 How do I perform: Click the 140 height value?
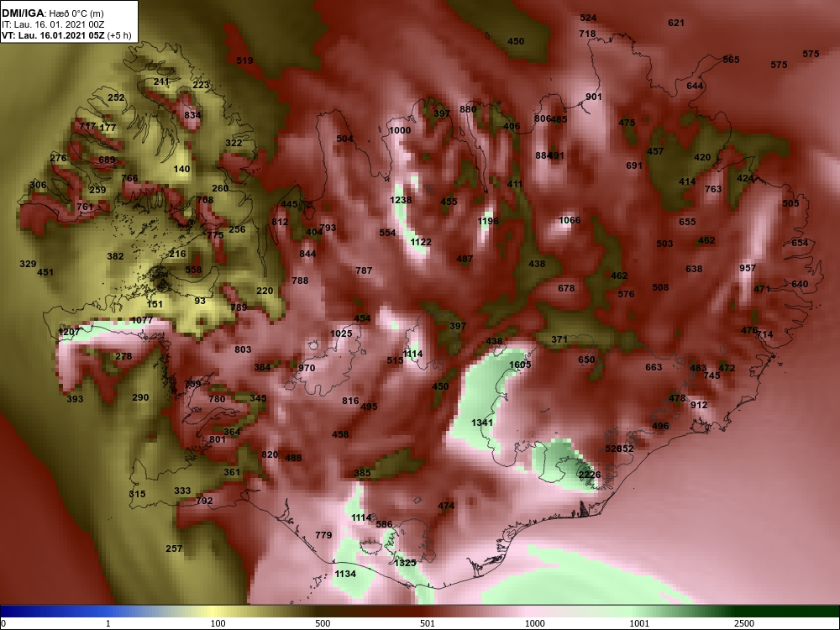point(182,169)
